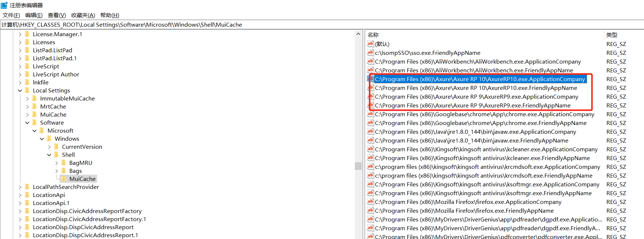The height and width of the screenshot is (239, 644).
Task: Click string icon for chrome.exe.FriendlyAppName
Action: coord(371,123)
